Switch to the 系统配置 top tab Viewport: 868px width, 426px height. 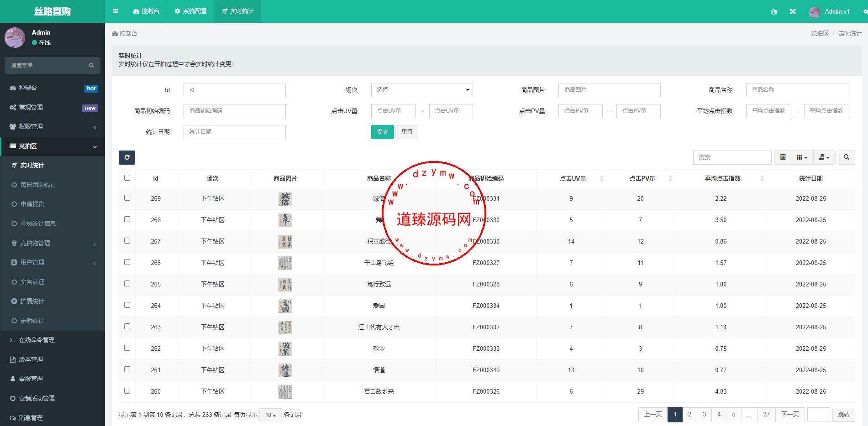point(191,11)
